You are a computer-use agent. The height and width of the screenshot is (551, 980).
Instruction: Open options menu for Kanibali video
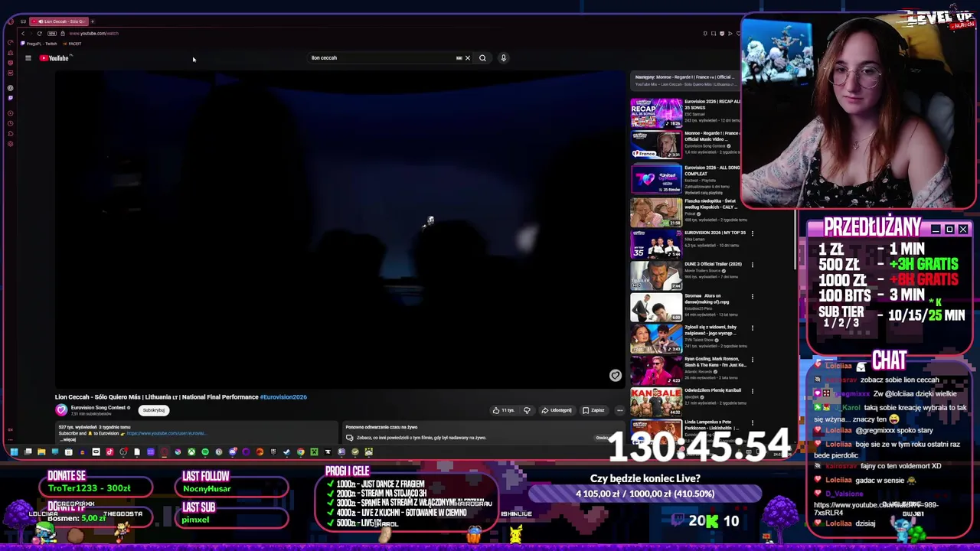752,392
